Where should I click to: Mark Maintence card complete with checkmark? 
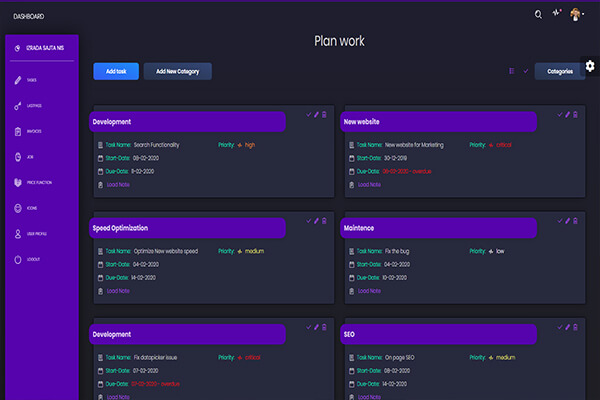click(x=560, y=221)
